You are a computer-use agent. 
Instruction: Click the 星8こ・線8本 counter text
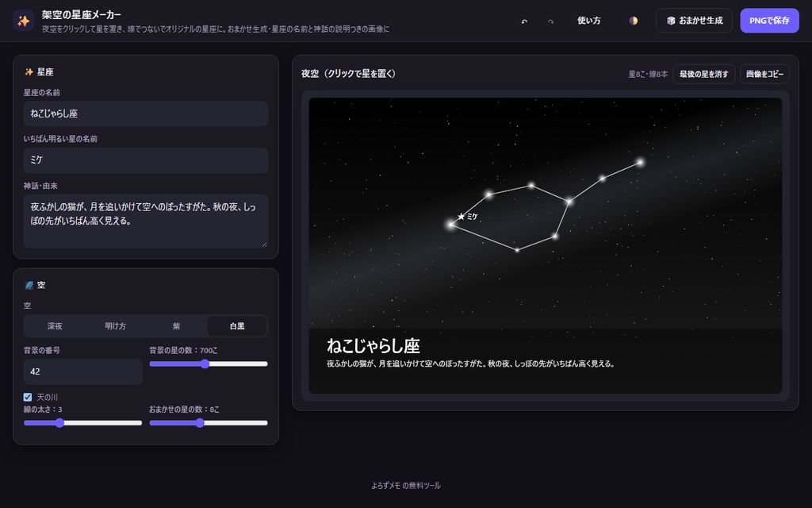648,74
